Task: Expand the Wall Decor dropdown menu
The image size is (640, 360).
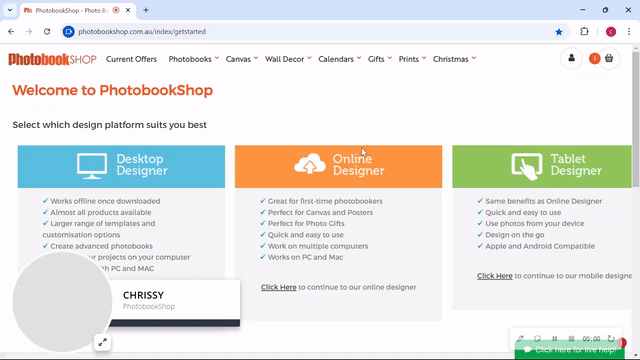Action: (x=288, y=59)
